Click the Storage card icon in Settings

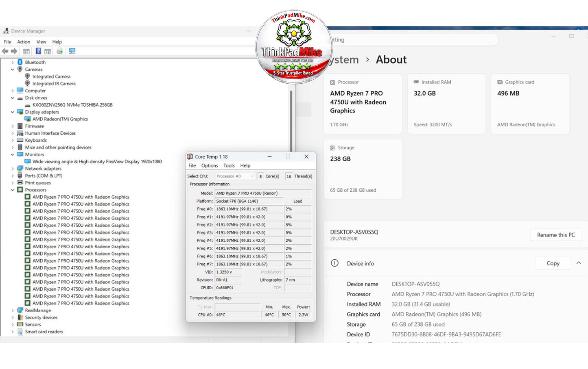332,148
